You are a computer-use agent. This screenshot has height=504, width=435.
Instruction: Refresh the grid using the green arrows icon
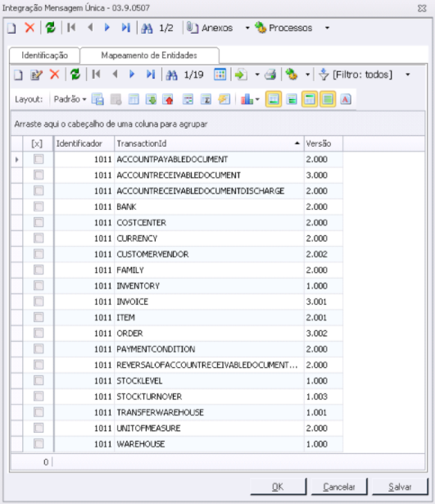tap(75, 75)
